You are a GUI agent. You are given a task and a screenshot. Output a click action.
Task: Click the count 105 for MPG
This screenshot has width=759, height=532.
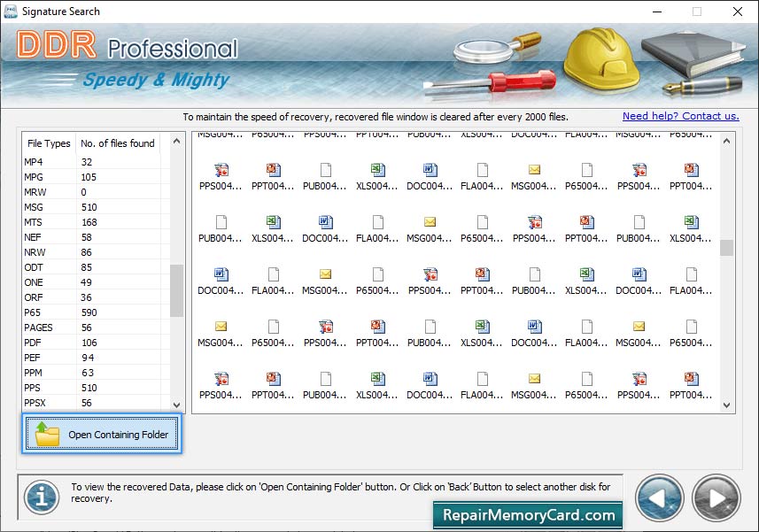(89, 176)
